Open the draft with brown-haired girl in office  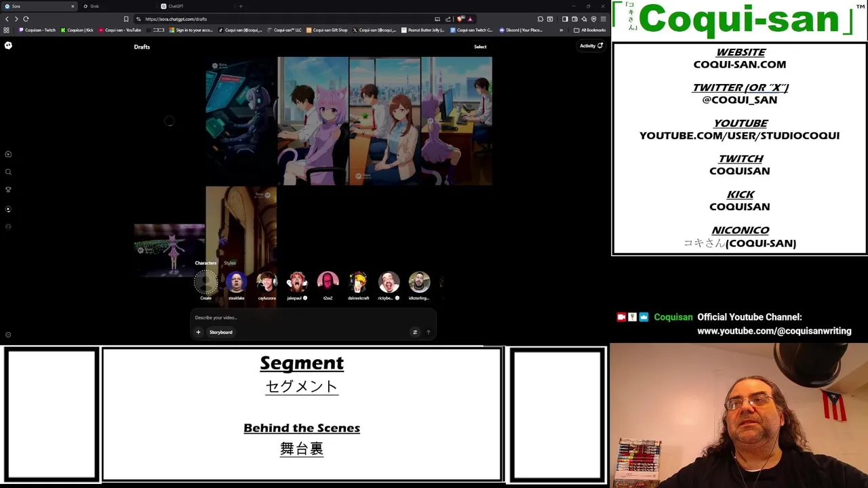[x=384, y=121]
